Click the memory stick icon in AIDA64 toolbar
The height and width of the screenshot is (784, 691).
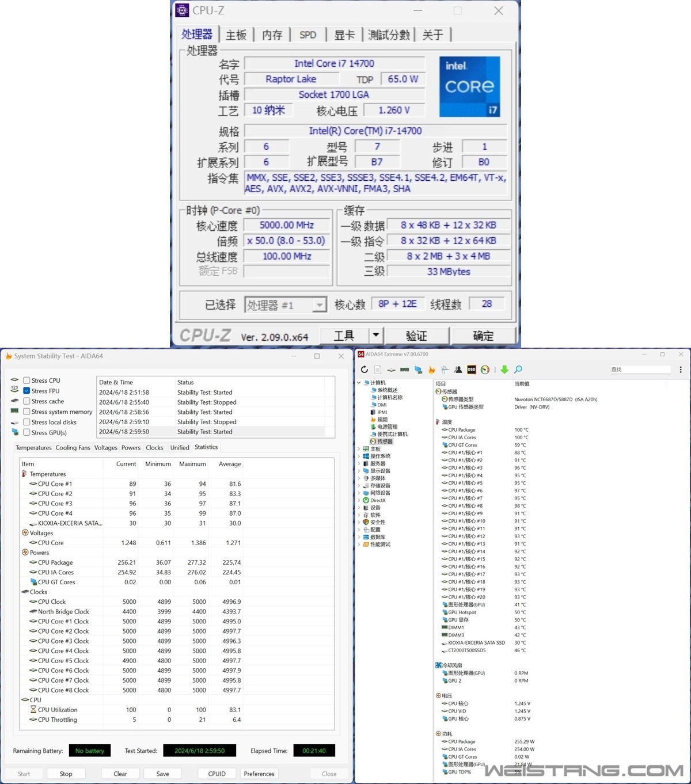[x=405, y=370]
